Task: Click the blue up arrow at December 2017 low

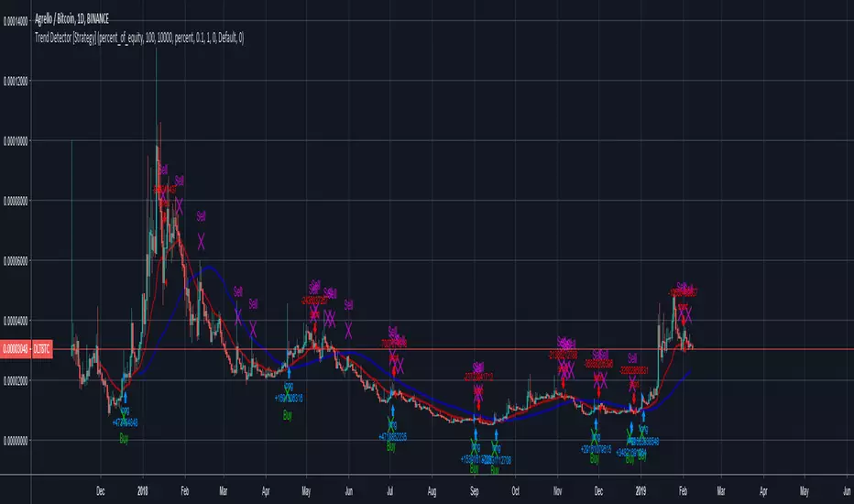Action: coord(126,397)
